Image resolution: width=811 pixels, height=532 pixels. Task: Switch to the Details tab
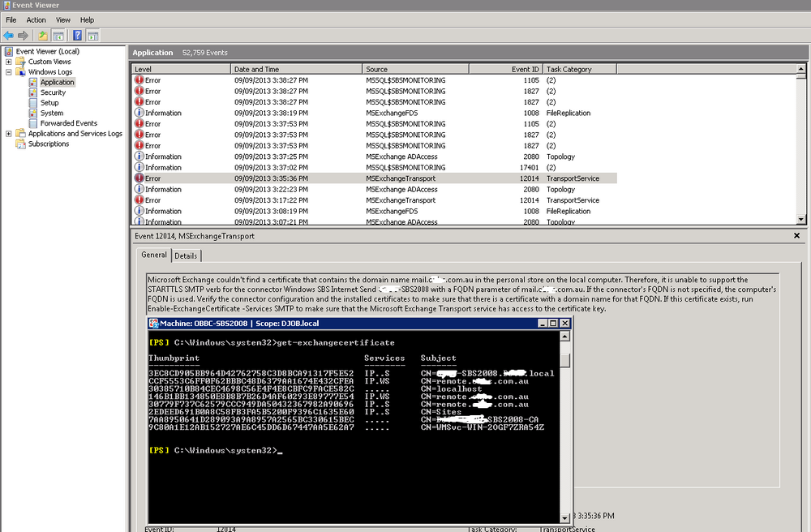(186, 256)
